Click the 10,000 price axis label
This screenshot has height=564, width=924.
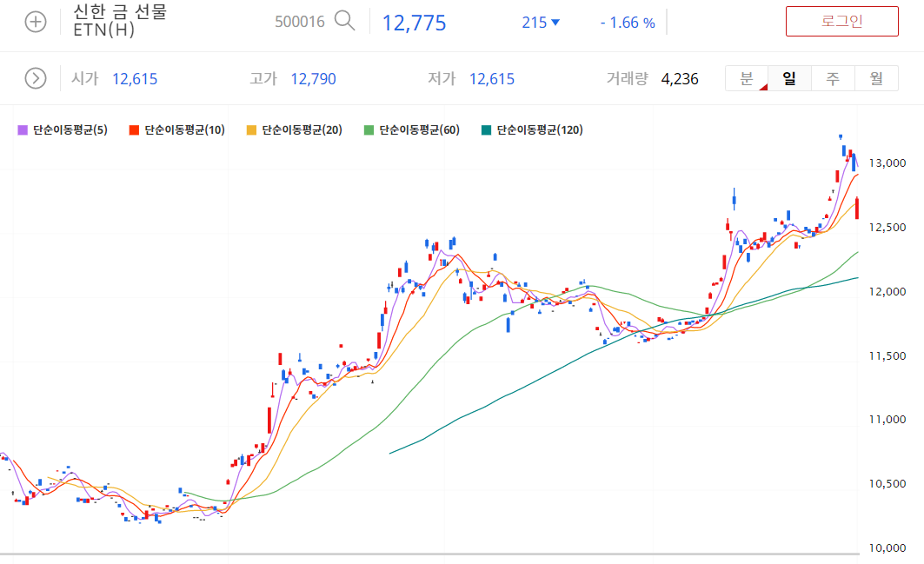[x=887, y=548]
